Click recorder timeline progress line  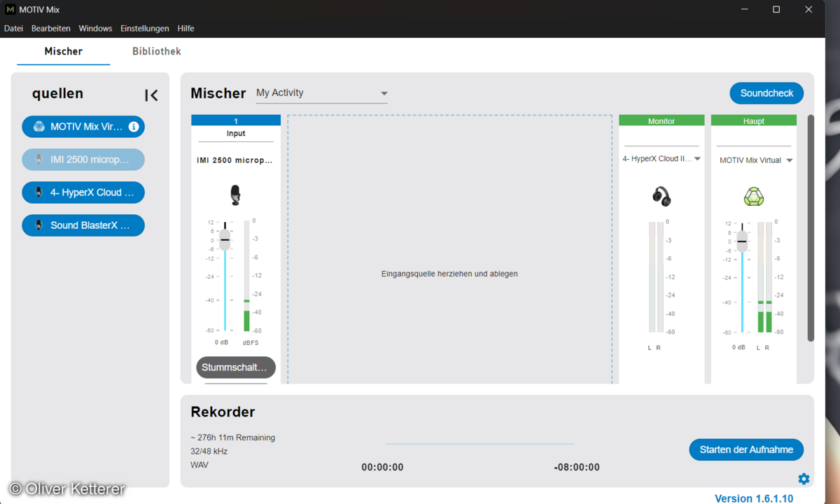pyautogui.click(x=479, y=444)
